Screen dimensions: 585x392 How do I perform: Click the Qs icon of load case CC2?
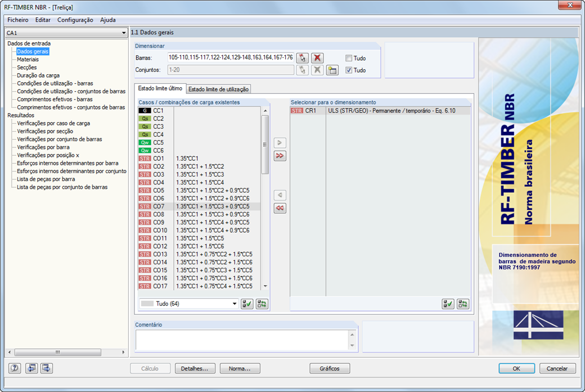tap(145, 119)
